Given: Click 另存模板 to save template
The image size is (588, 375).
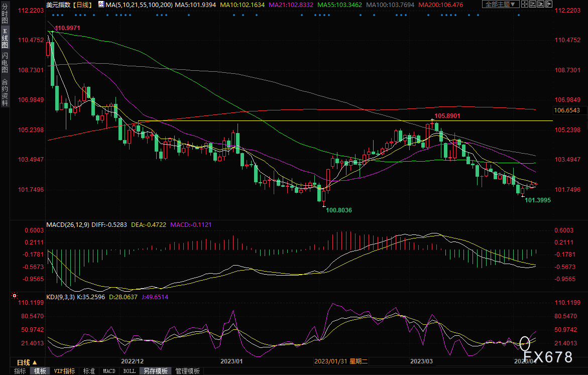Looking at the screenshot, I should click(156, 371).
